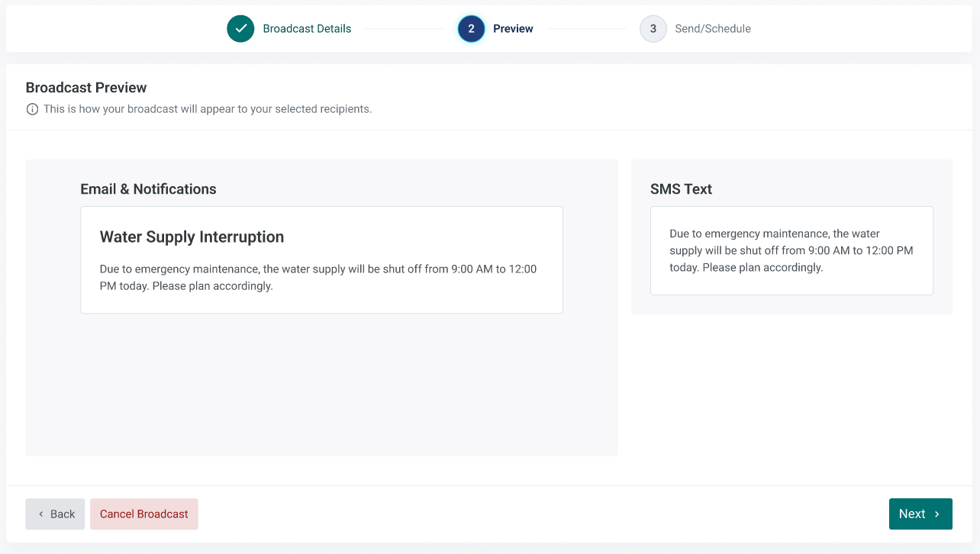
Task: Select the step 2 Preview circle
Action: pos(471,29)
